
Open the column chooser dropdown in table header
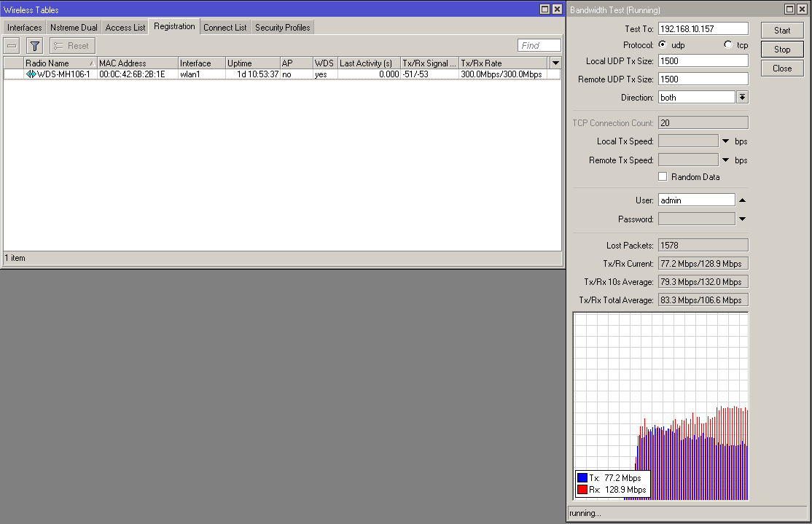tap(555, 63)
